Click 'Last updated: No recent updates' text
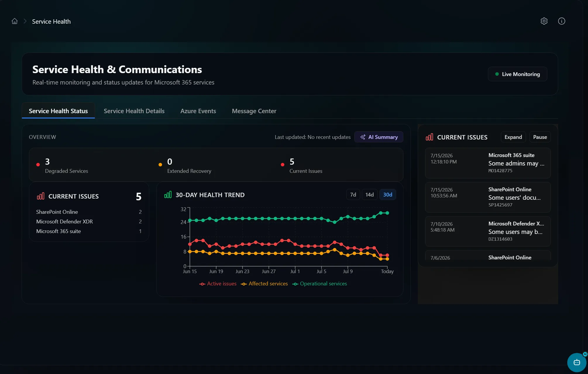This screenshot has height=374, width=588. (x=312, y=137)
